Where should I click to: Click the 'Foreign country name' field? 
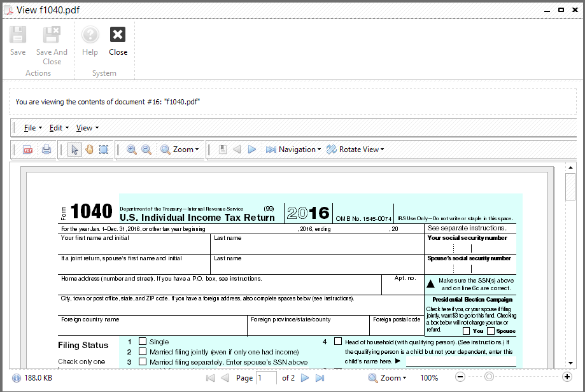pyautogui.click(x=152, y=326)
